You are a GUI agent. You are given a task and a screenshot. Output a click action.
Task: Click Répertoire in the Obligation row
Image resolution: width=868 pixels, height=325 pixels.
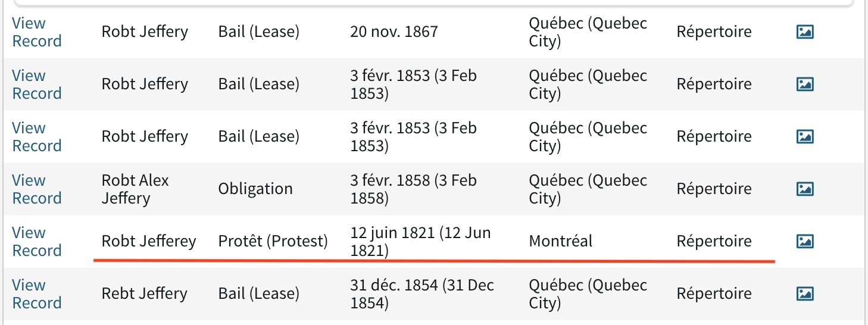(714, 189)
